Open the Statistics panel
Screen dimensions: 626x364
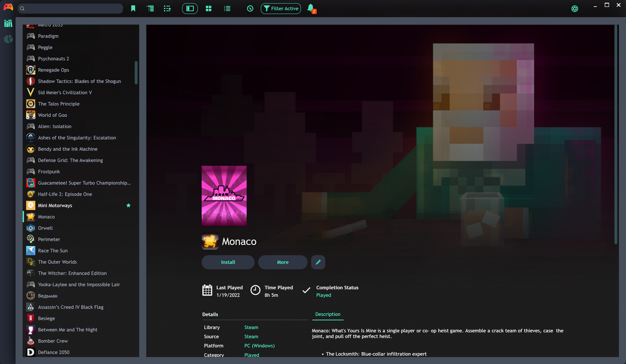8,39
